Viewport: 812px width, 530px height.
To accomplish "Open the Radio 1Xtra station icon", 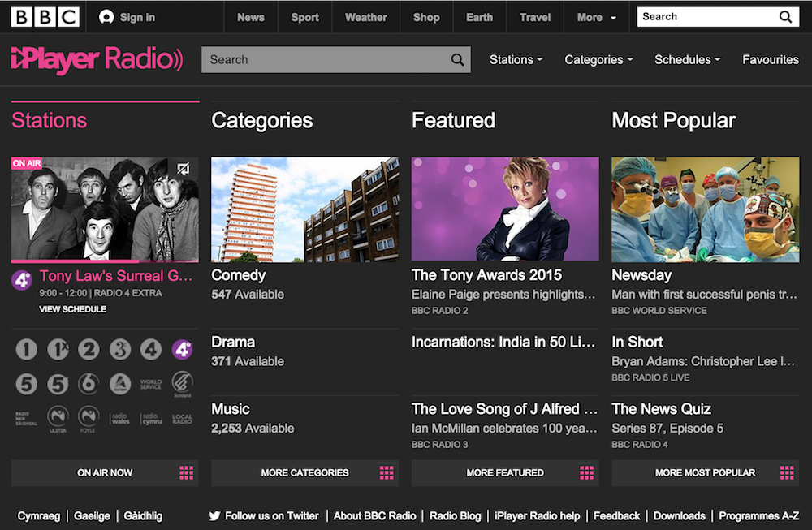I will [x=58, y=350].
